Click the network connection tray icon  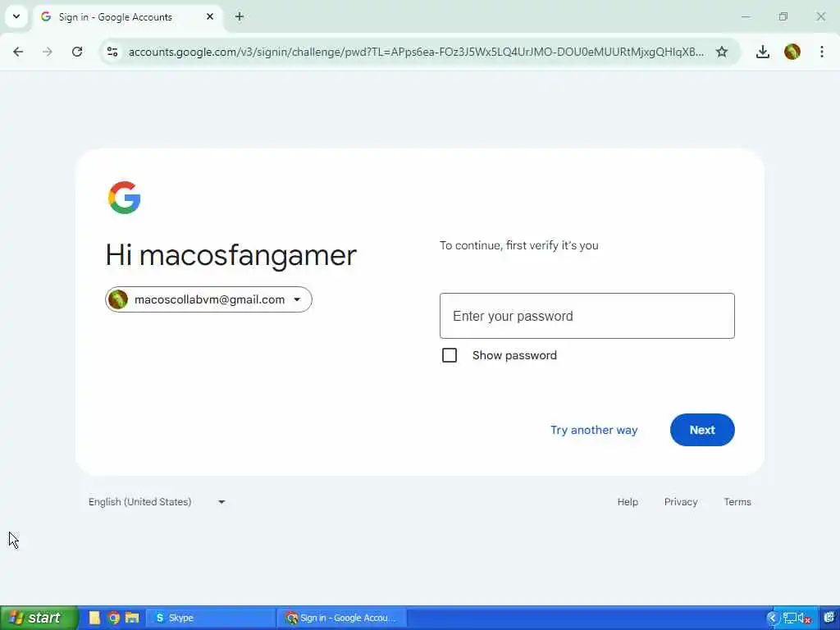click(789, 619)
